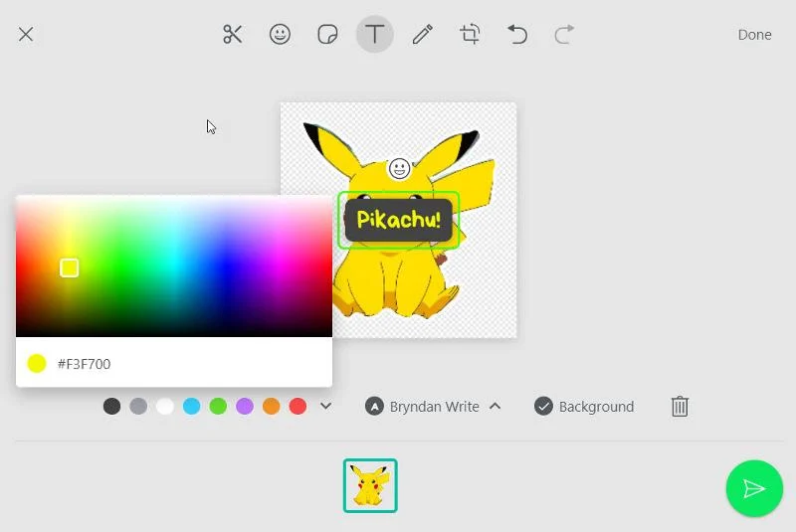Delete the selected text with trash icon

click(x=680, y=407)
